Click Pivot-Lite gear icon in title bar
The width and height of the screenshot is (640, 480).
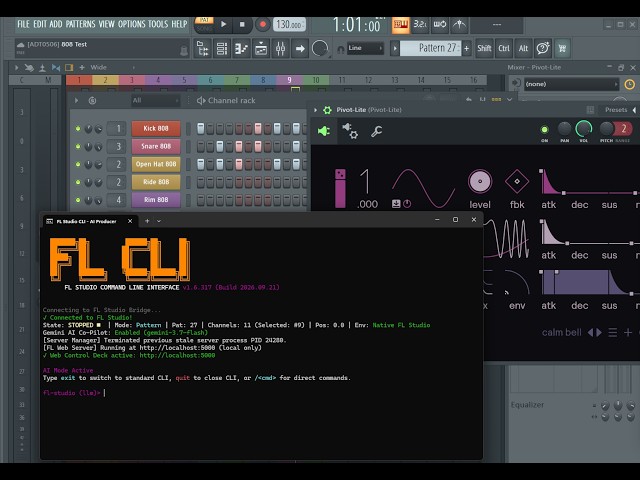click(x=327, y=110)
